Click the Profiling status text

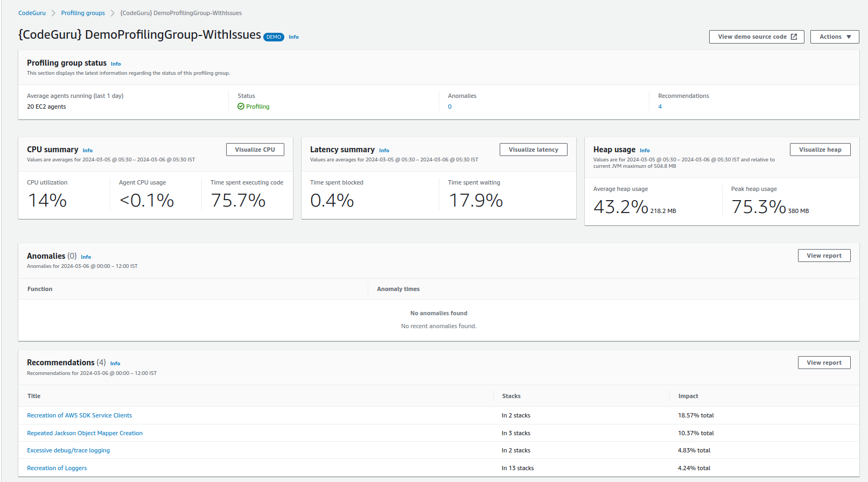pyautogui.click(x=258, y=107)
